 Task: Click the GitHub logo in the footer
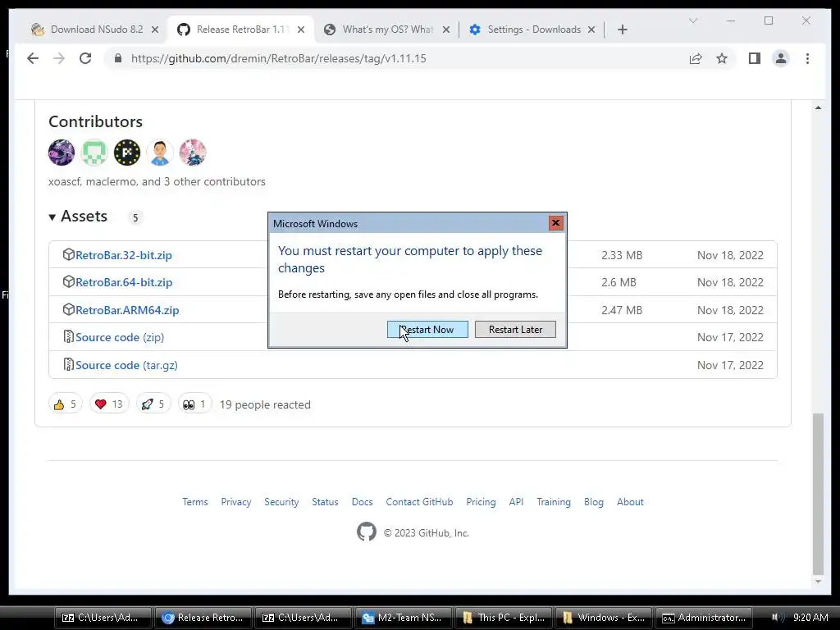pyautogui.click(x=367, y=532)
